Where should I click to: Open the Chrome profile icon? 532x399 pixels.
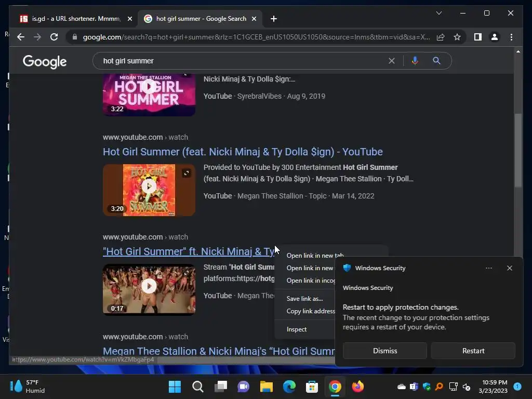tap(495, 37)
